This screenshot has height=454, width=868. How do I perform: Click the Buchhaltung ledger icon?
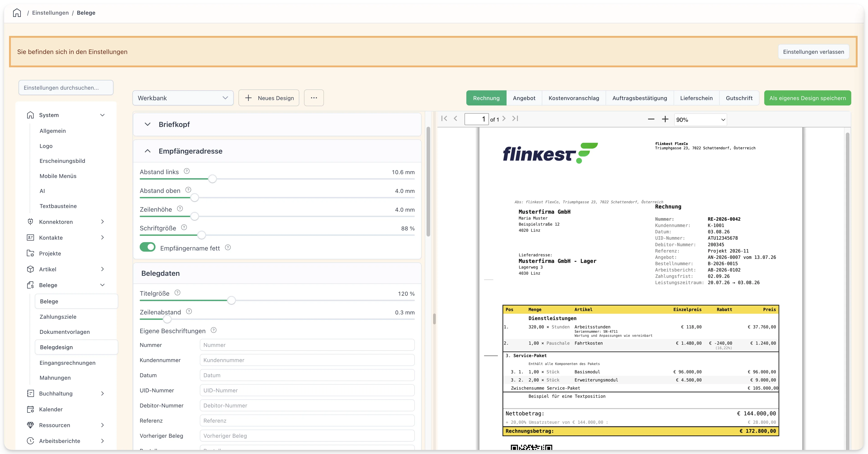click(x=30, y=393)
